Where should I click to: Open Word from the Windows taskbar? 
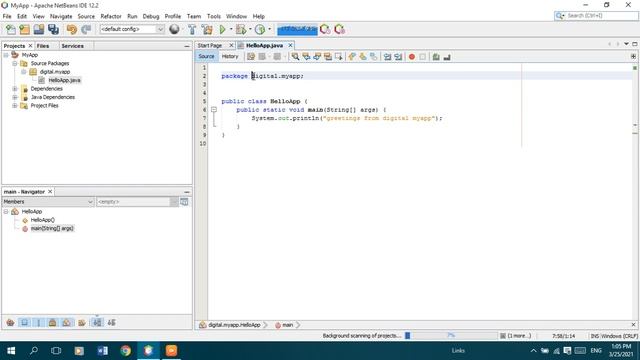[x=103, y=351]
